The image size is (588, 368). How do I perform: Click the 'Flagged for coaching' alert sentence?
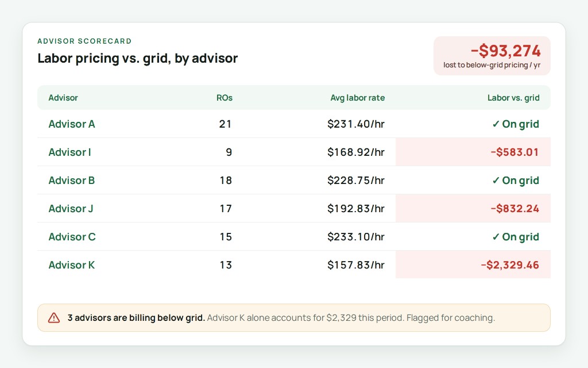(x=450, y=317)
